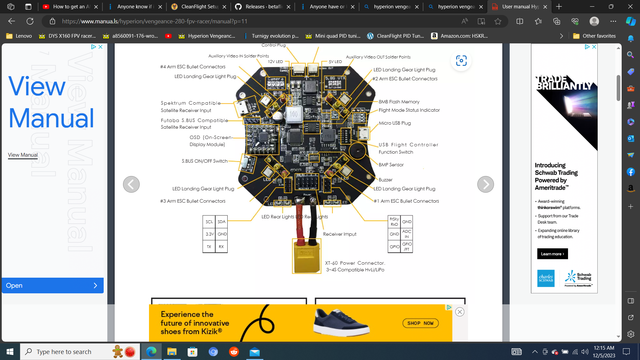Switch to the CleanFlight Setup tab
This screenshot has height=360, width=640.
[x=199, y=7]
